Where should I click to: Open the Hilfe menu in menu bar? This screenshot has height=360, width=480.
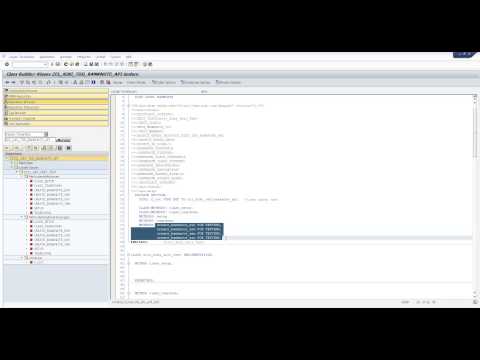coord(129,57)
